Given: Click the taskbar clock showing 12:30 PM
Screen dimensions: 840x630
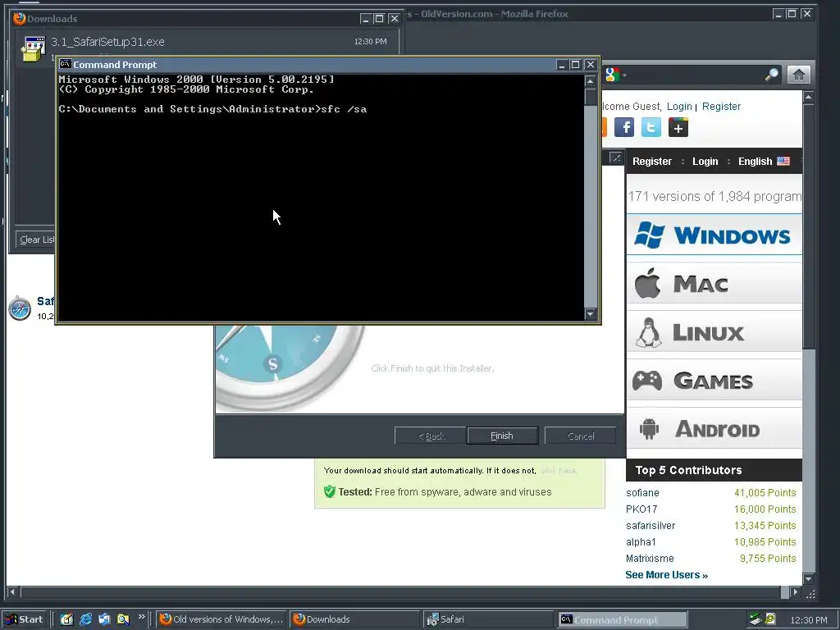Looking at the screenshot, I should click(x=808, y=620).
